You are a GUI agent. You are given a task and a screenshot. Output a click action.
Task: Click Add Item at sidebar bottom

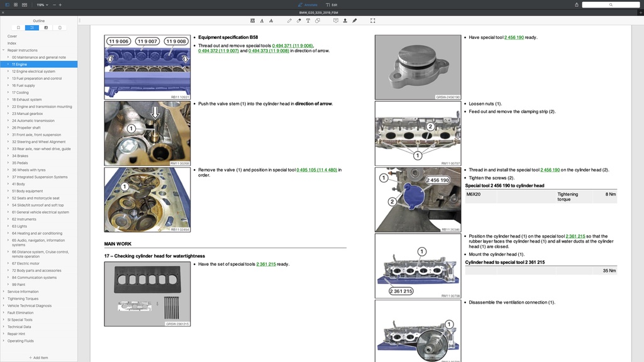(x=38, y=358)
